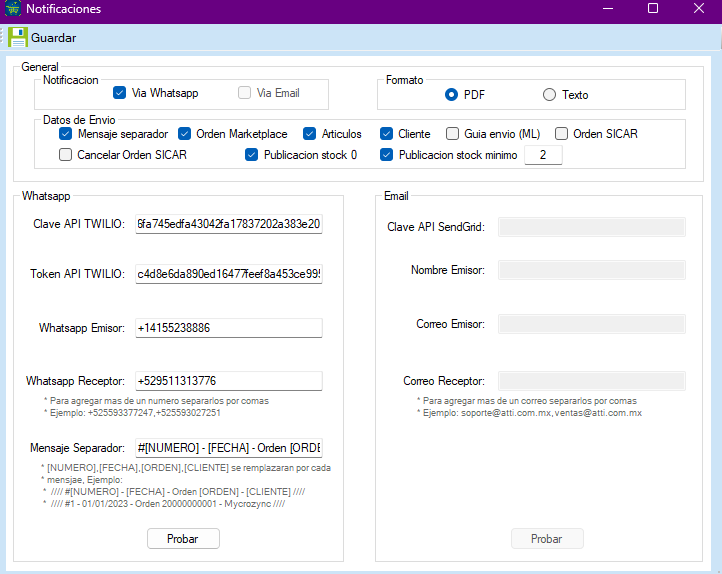Select the Texto format radio button
722x574 pixels.
549,95
